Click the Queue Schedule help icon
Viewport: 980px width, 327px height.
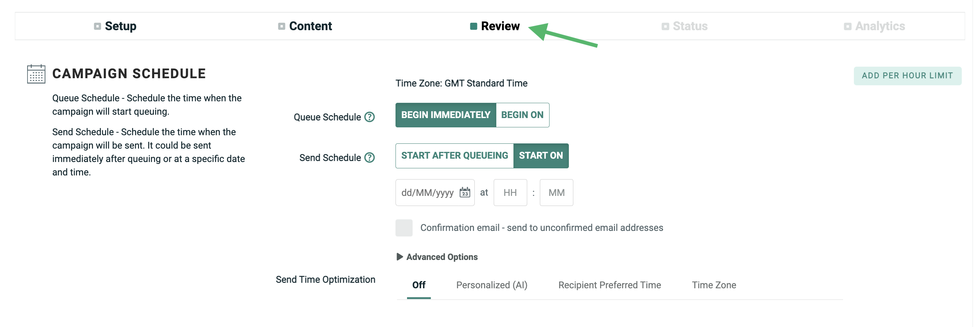(369, 117)
